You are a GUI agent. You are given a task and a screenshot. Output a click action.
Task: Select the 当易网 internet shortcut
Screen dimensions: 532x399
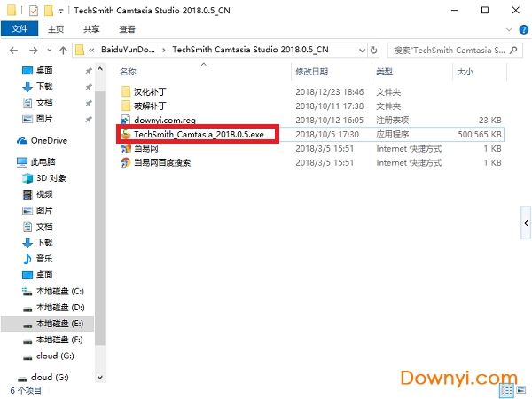[146, 149]
